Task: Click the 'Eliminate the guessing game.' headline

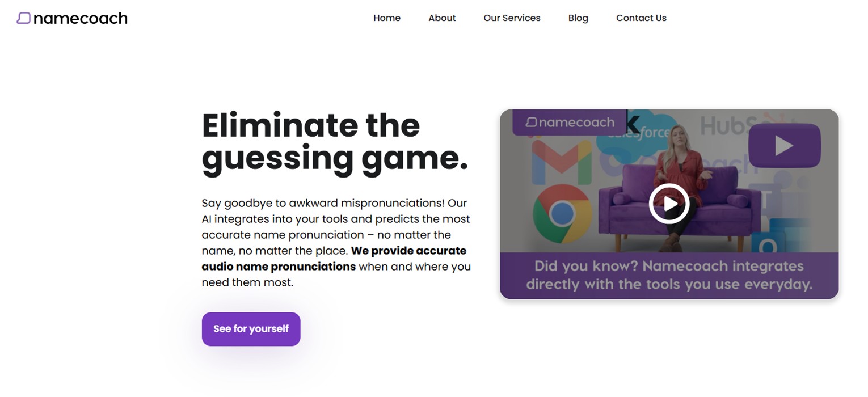Action: tap(335, 142)
